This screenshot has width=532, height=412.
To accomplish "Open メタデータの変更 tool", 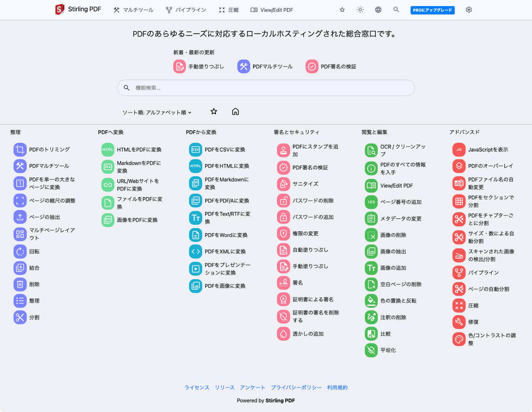I will click(393, 219).
